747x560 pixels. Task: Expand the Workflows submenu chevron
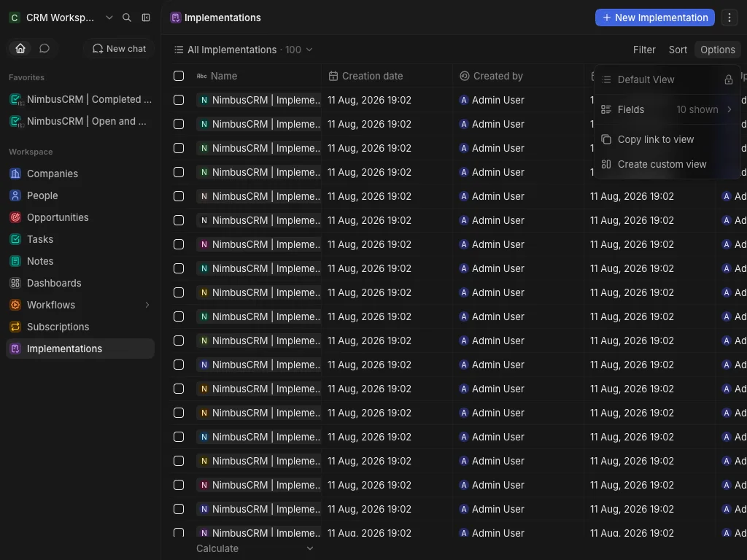147,306
